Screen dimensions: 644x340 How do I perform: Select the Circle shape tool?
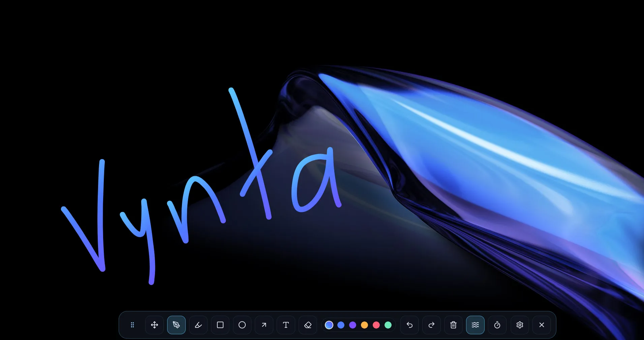tap(242, 325)
